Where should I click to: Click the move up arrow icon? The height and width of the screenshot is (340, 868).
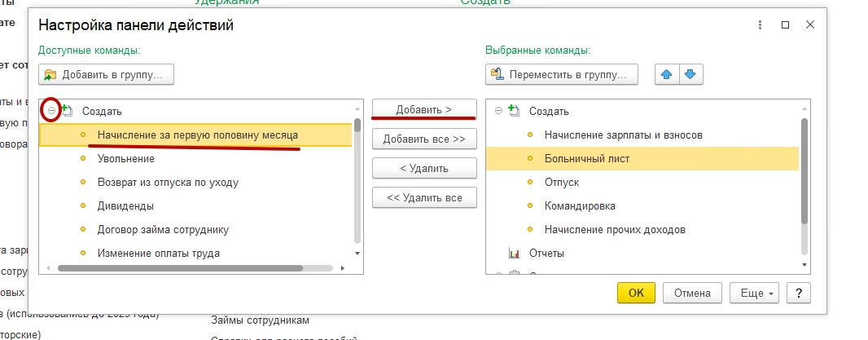pos(667,74)
